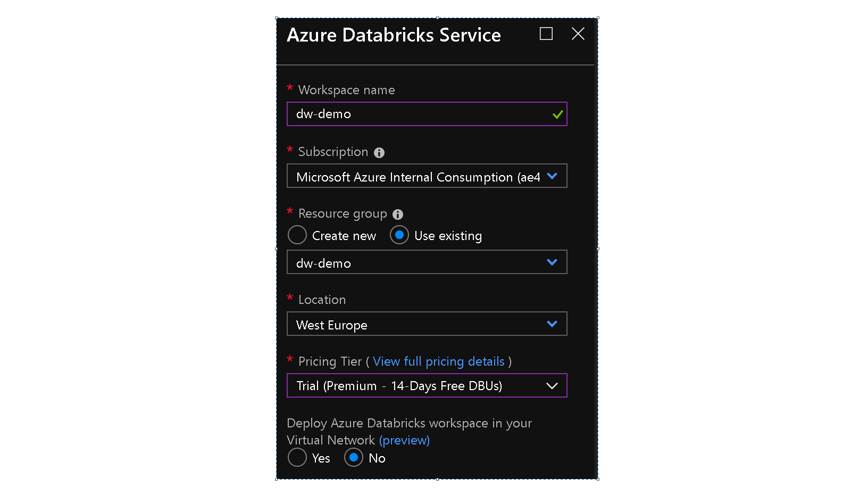This screenshot has height=495, width=868.
Task: Click the Subscription info icon
Action: pyautogui.click(x=379, y=153)
